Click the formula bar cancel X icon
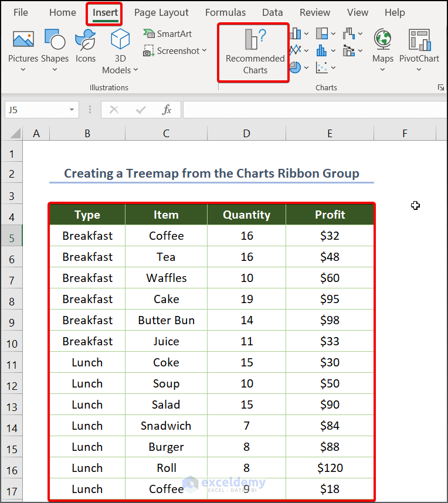448x503 pixels. pyautogui.click(x=114, y=110)
